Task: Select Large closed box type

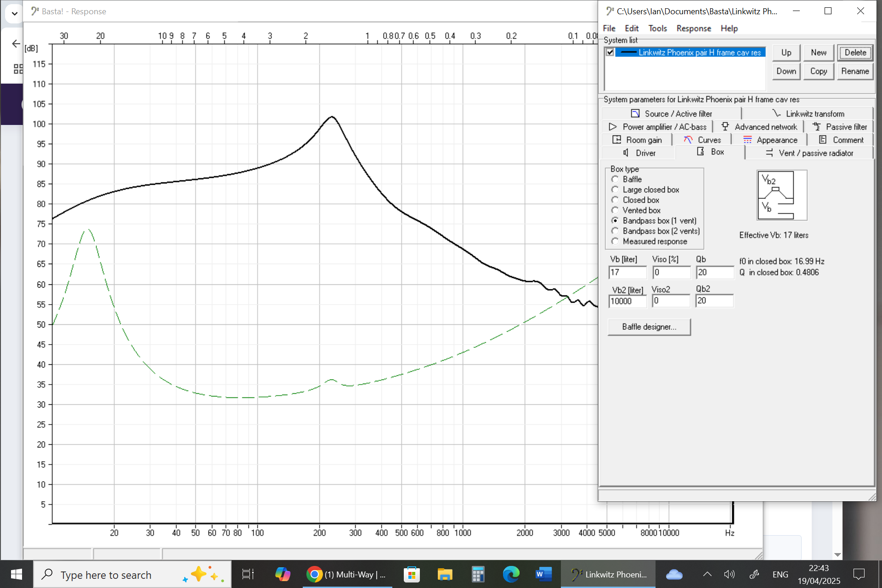Action: coord(615,190)
